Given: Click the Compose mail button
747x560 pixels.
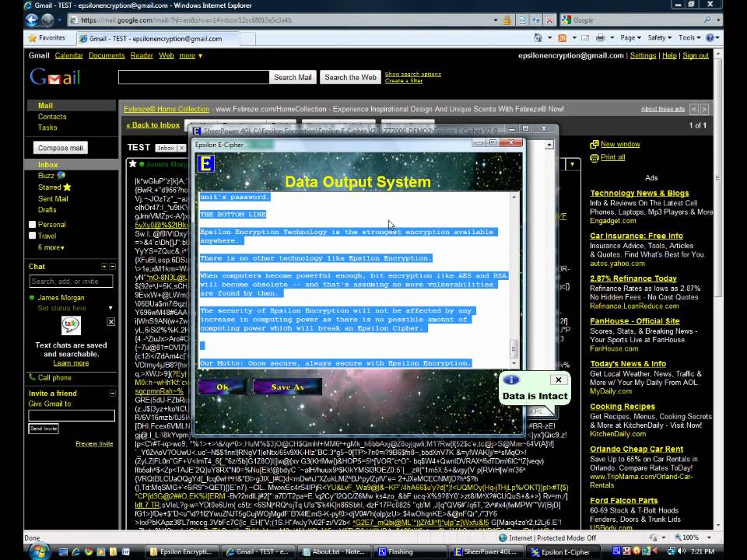Looking at the screenshot, I should click(61, 148).
